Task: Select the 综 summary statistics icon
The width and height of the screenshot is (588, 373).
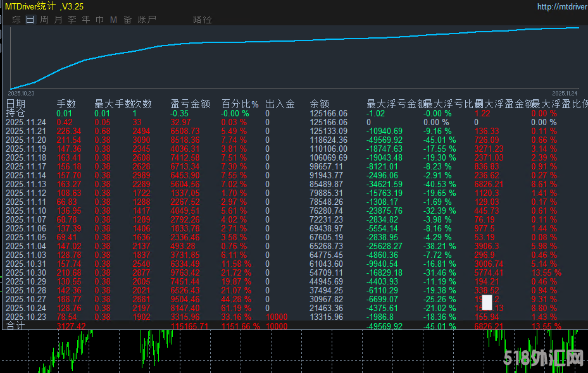Action: pos(16,19)
